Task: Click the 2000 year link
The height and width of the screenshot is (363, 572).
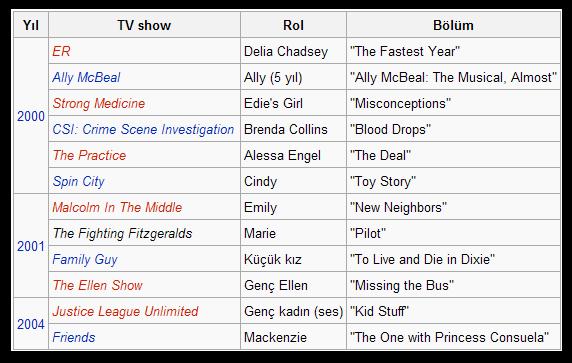Action: point(31,116)
